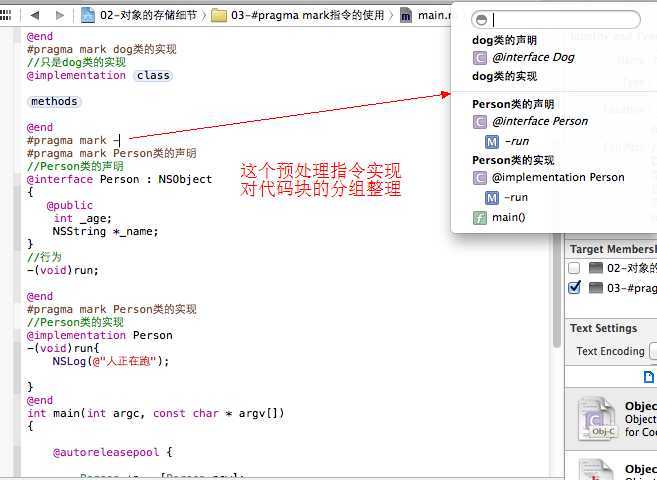Image resolution: width=657 pixels, height=480 pixels.
Task: Click the line 'int _age;'
Action: (x=82, y=218)
